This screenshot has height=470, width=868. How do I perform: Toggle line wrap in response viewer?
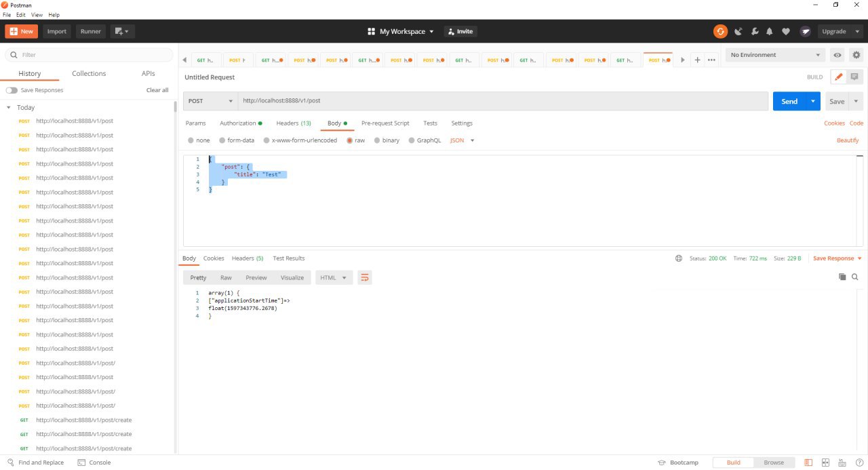[x=365, y=277]
